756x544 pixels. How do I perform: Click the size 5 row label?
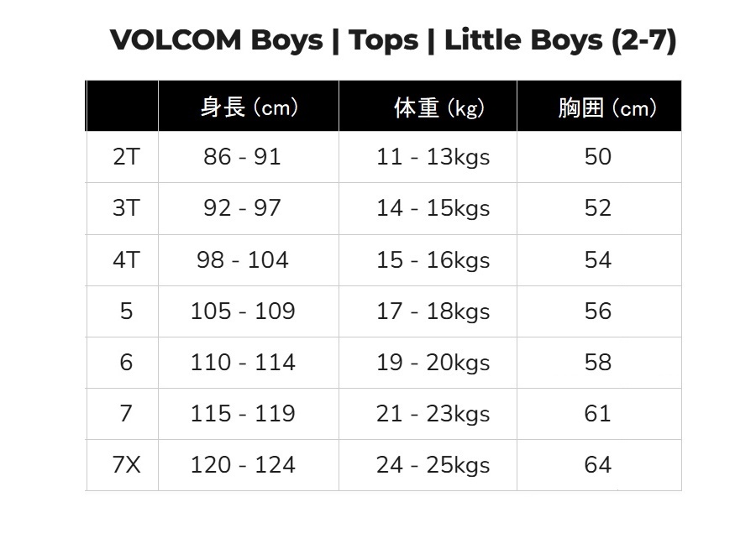[126, 311]
